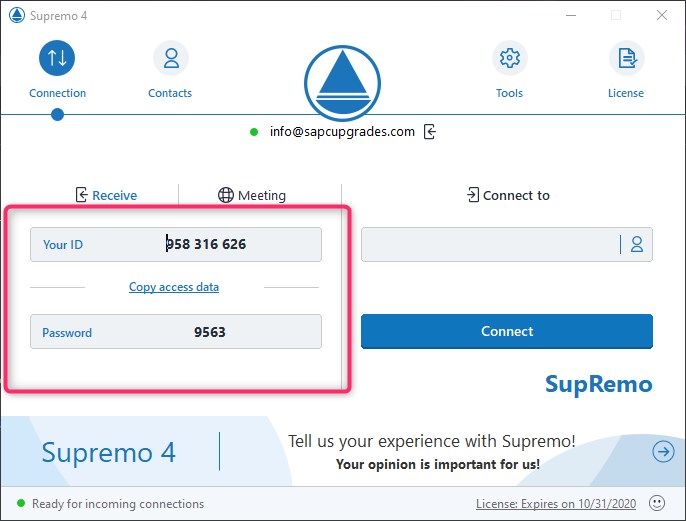686x521 pixels.
Task: Select the Tools menu label
Action: click(x=509, y=93)
